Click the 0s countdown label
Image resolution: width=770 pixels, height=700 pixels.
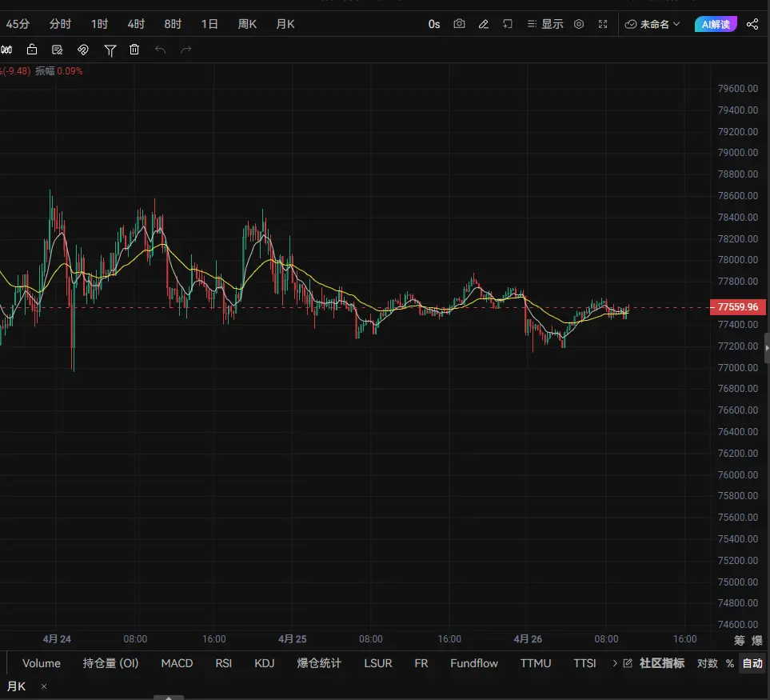click(x=434, y=24)
